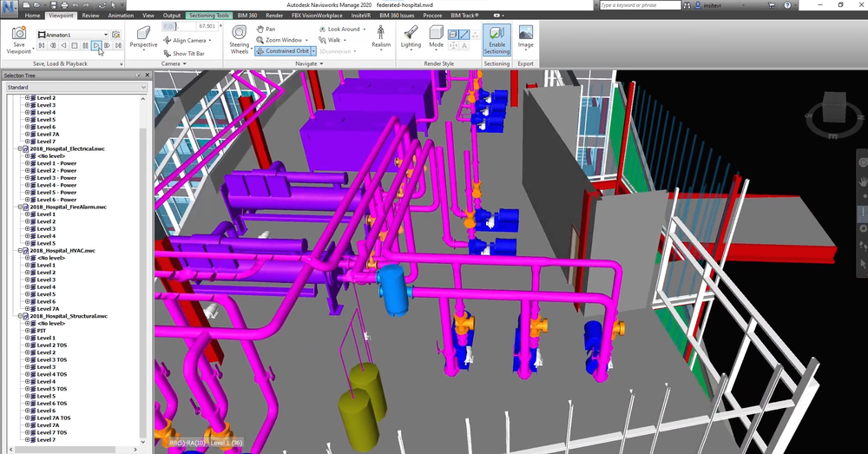The image size is (868, 454).
Task: Click the Selection Tree vertical scrollbar
Action: pyautogui.click(x=143, y=268)
